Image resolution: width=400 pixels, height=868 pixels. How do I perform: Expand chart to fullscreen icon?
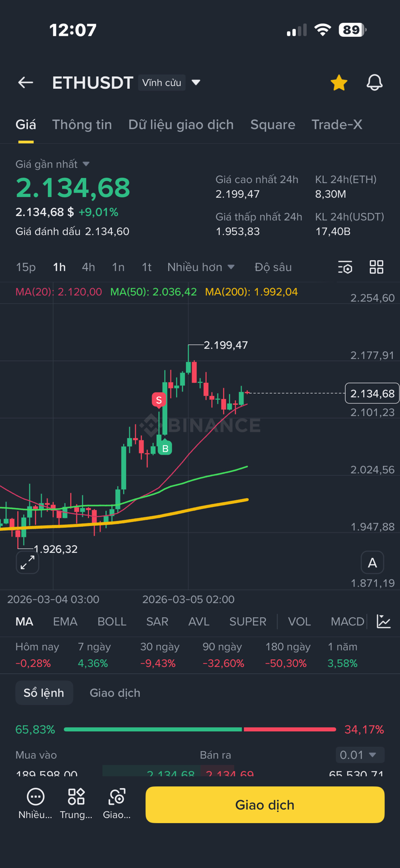tap(28, 562)
